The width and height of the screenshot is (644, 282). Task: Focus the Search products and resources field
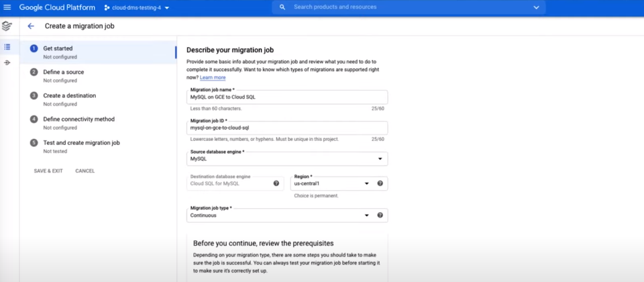click(x=409, y=7)
